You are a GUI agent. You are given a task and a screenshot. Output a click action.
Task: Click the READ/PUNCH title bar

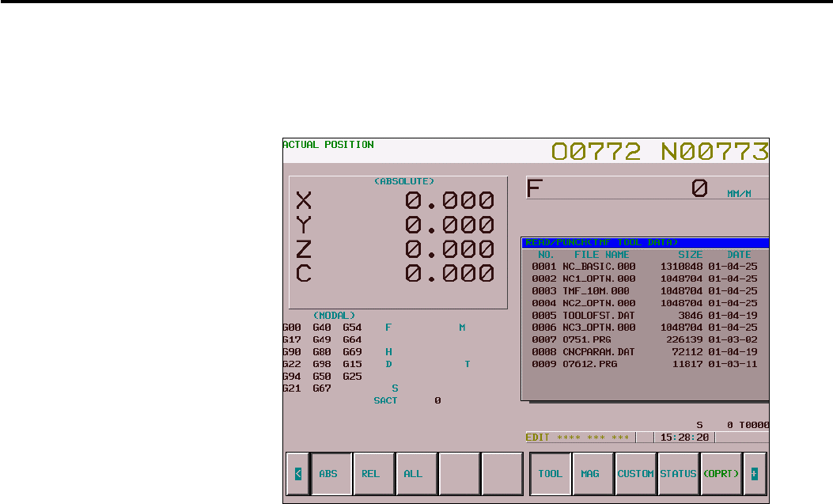click(646, 243)
